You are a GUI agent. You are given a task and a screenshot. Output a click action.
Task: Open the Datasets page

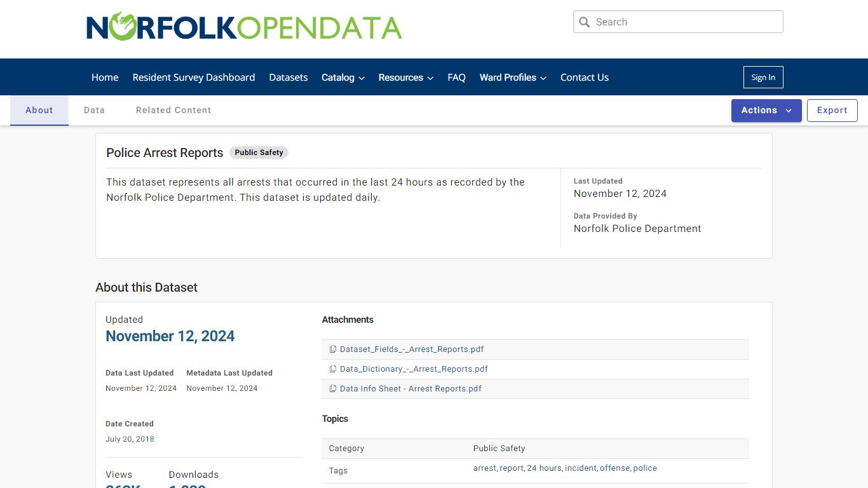288,78
